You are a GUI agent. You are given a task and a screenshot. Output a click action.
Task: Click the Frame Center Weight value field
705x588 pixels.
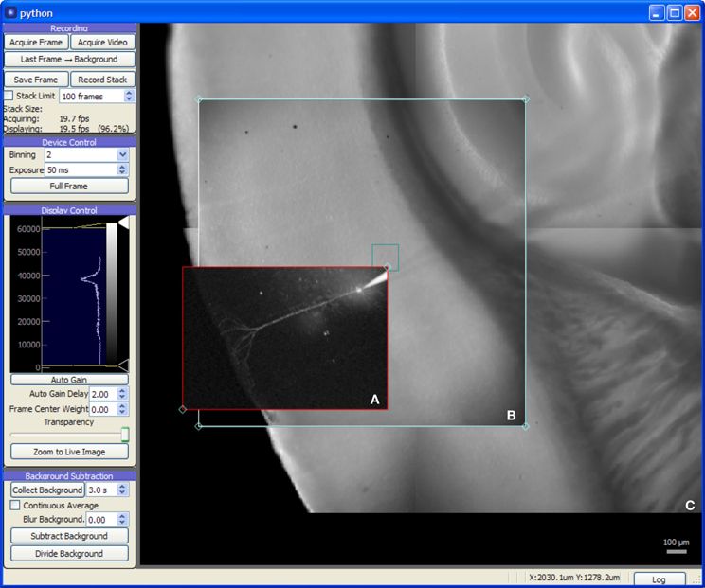point(103,409)
